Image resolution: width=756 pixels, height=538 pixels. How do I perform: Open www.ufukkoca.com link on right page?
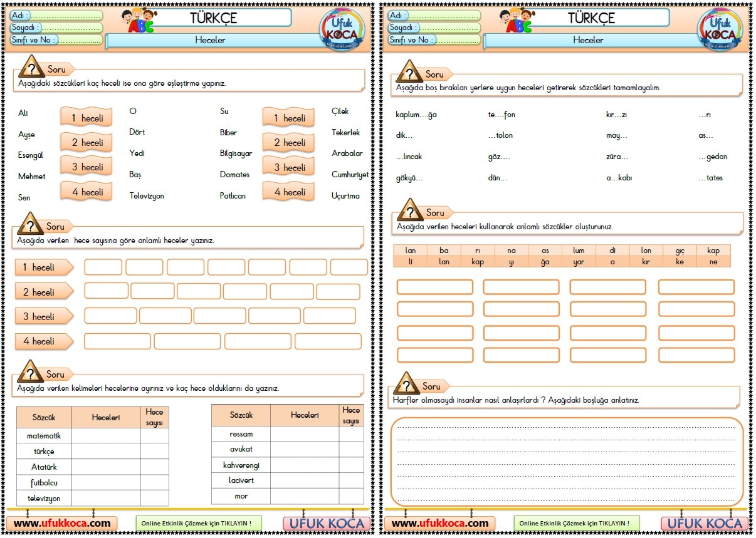[x=440, y=523]
